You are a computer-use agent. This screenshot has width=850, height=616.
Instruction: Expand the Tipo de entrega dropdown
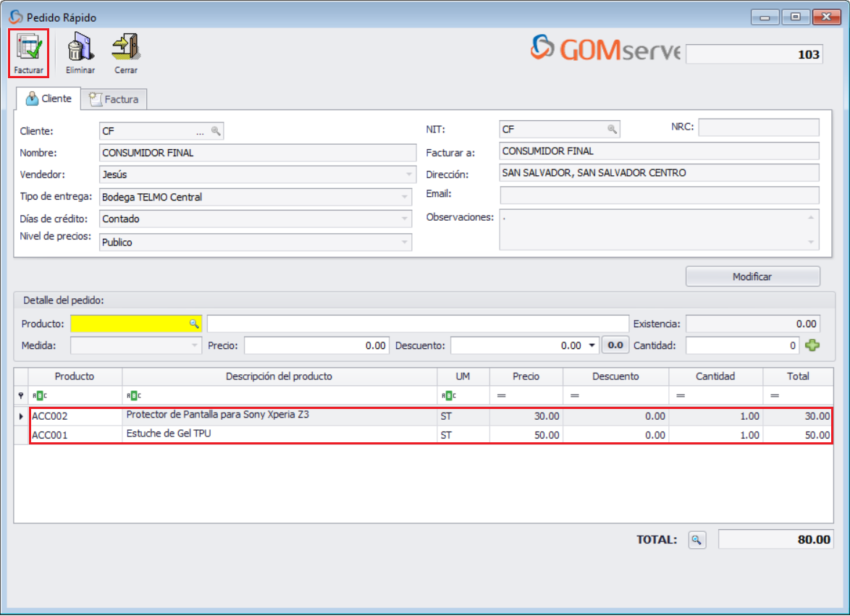[405, 196]
